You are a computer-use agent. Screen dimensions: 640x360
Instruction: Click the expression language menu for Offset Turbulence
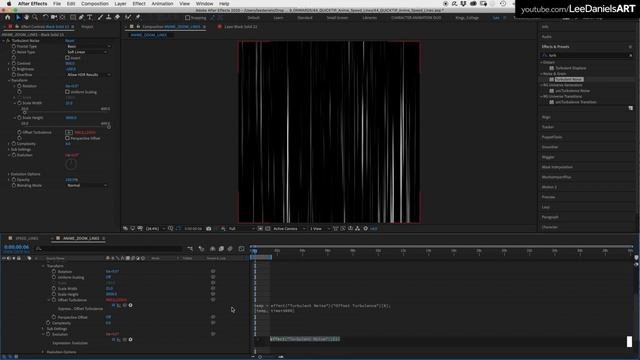point(130,305)
